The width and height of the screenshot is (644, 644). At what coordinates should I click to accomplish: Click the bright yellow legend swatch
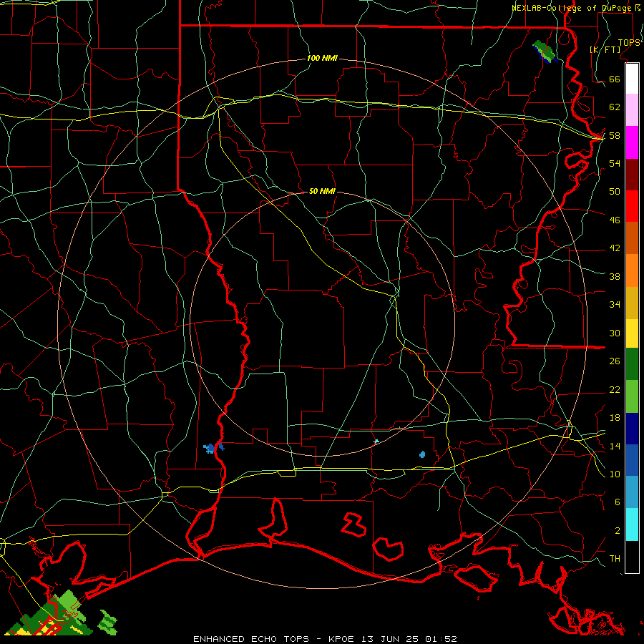pyautogui.click(x=632, y=333)
